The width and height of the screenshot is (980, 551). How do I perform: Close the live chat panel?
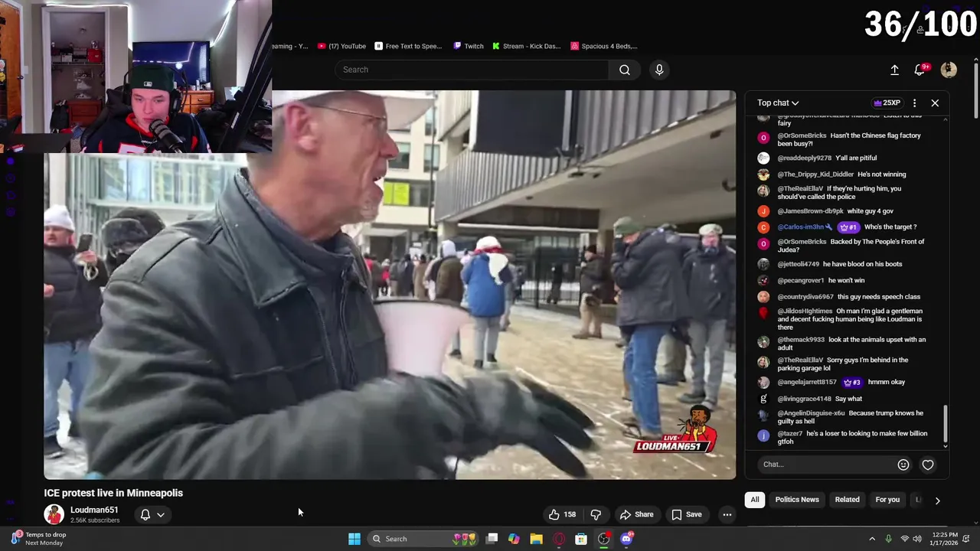pyautogui.click(x=935, y=103)
